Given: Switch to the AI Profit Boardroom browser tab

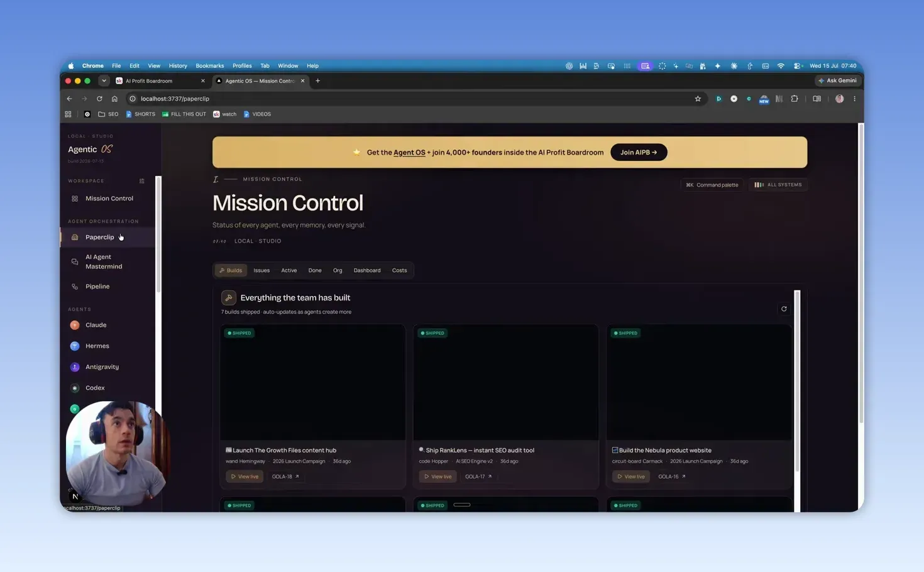Looking at the screenshot, I should pos(160,80).
